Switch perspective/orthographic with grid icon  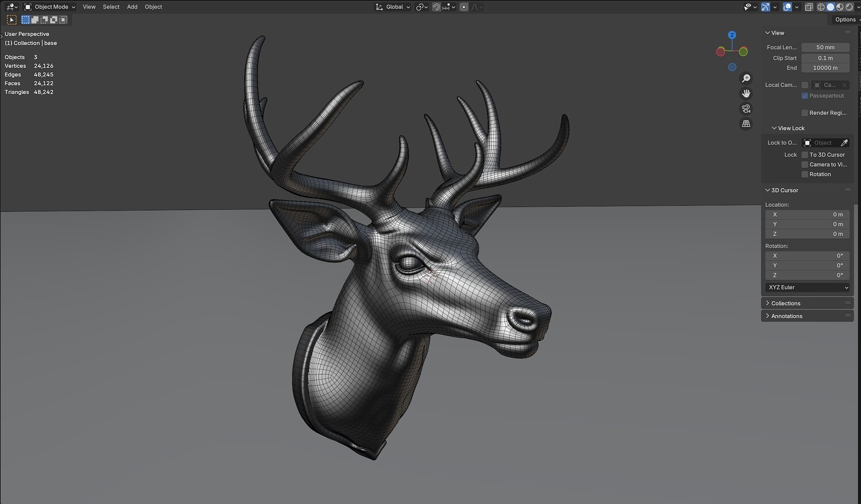(x=746, y=123)
